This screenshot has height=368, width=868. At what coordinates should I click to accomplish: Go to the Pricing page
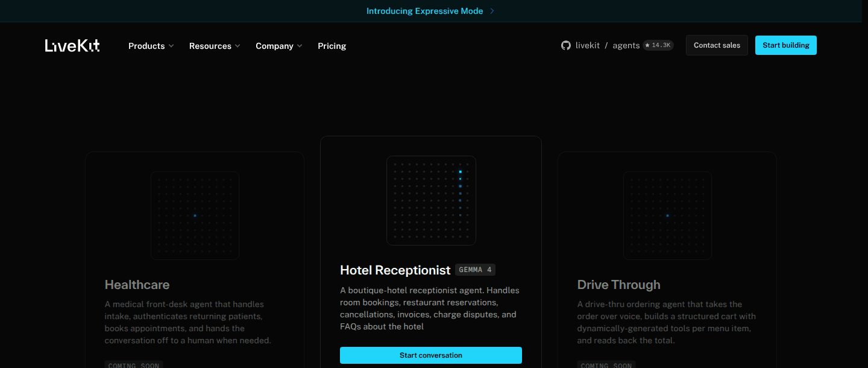coord(332,46)
